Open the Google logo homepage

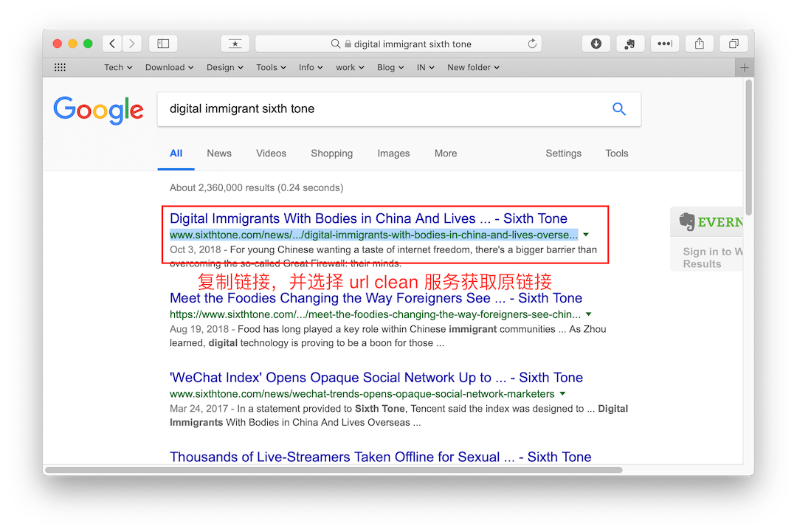coord(99,110)
